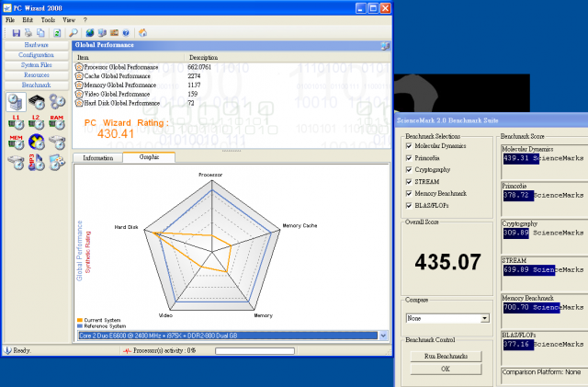
Task: Click the computer monitors toolbar icon
Action: coord(102,33)
